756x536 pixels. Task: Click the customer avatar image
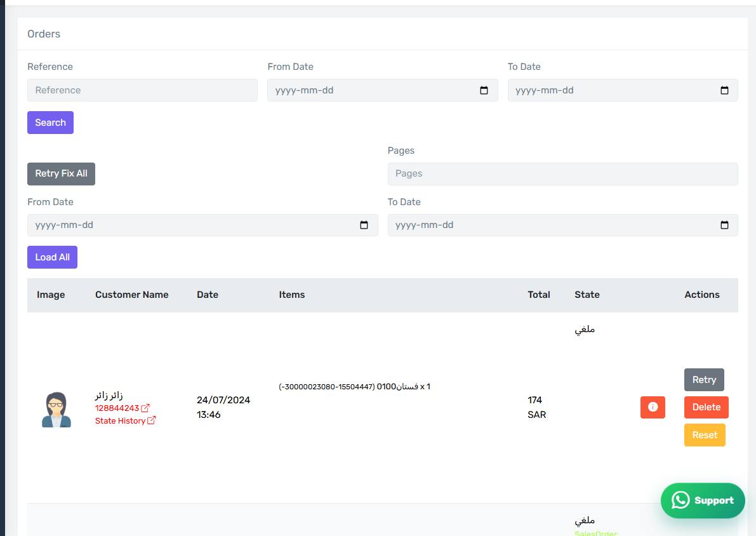click(56, 410)
